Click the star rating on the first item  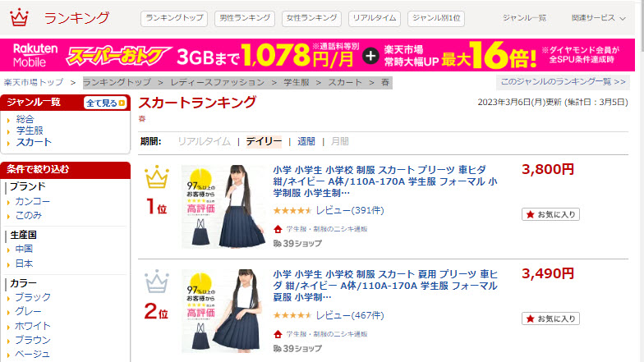tap(292, 210)
